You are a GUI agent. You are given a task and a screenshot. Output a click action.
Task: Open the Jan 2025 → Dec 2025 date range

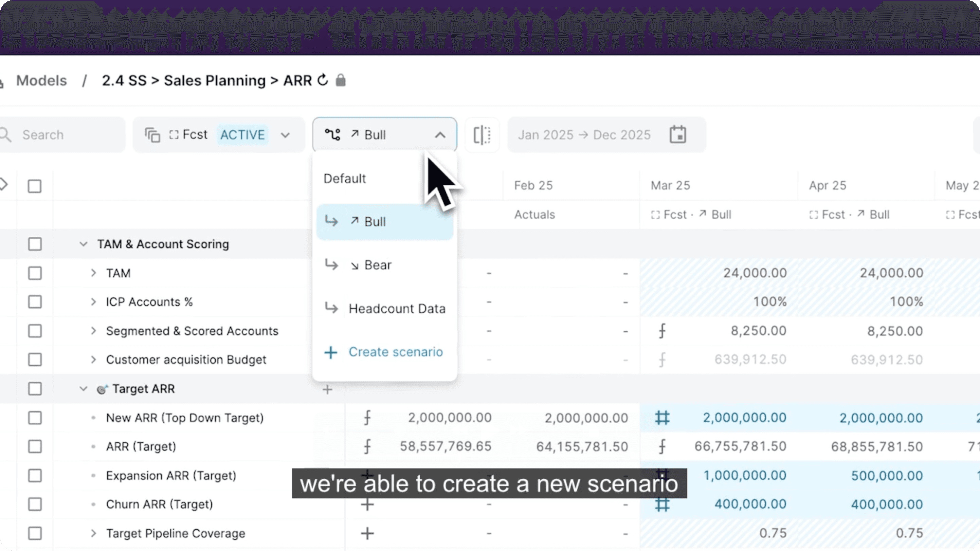[606, 135]
